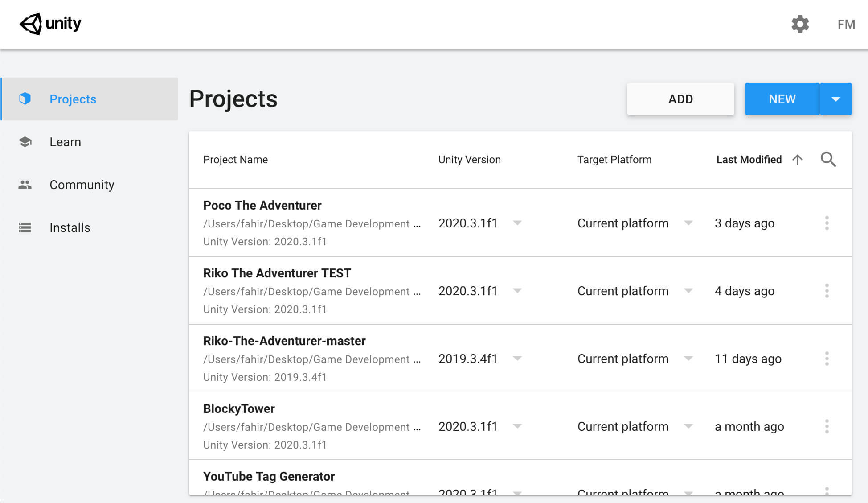868x503 pixels.
Task: Open BlockyTower project
Action: (520, 426)
